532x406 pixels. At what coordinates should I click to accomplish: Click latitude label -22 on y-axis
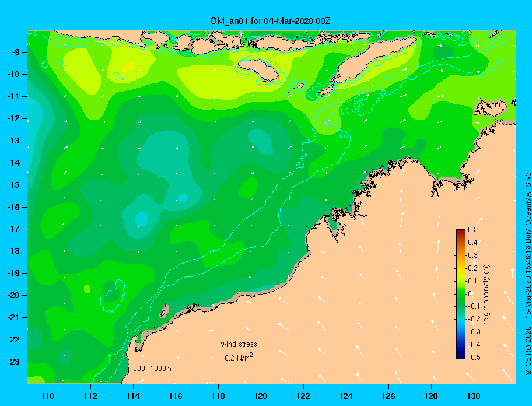13,339
